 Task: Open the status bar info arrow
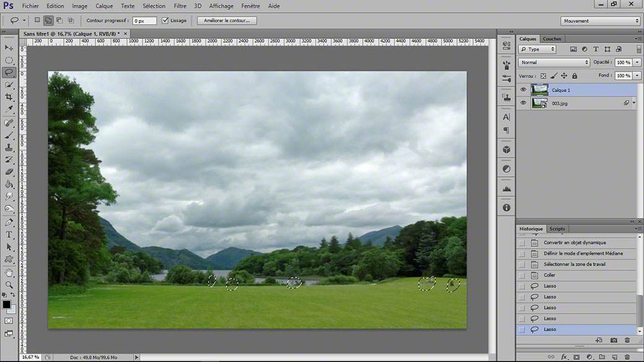tap(136, 358)
